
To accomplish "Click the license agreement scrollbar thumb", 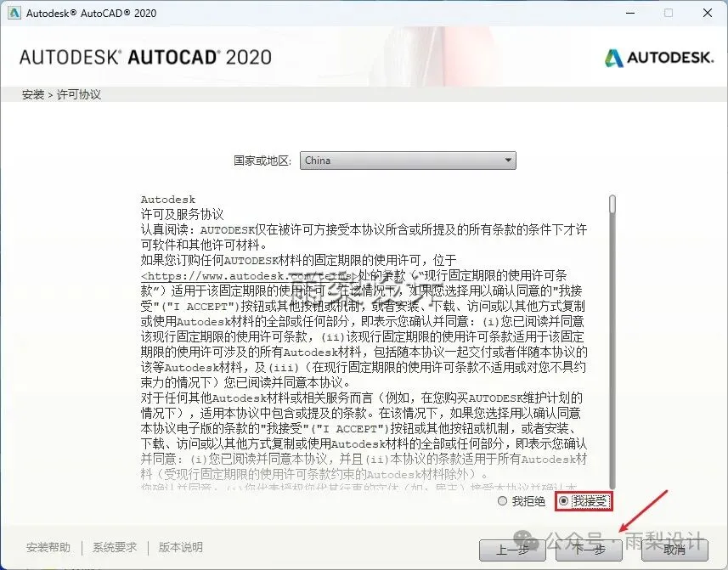I will 612,205.
